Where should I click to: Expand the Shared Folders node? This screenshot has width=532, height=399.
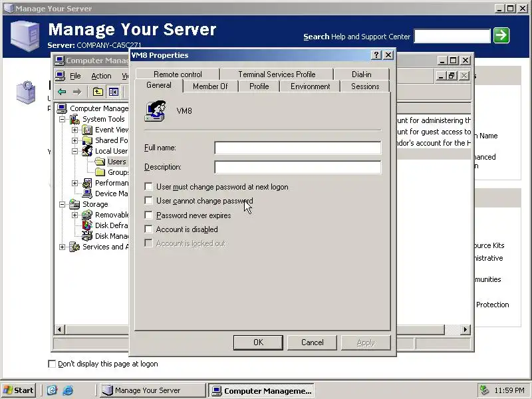pos(74,140)
